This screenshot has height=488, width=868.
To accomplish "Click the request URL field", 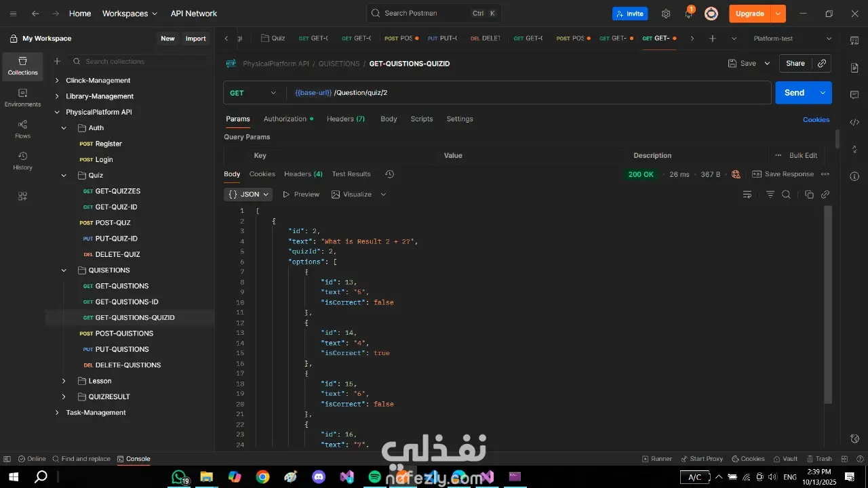I will (528, 93).
